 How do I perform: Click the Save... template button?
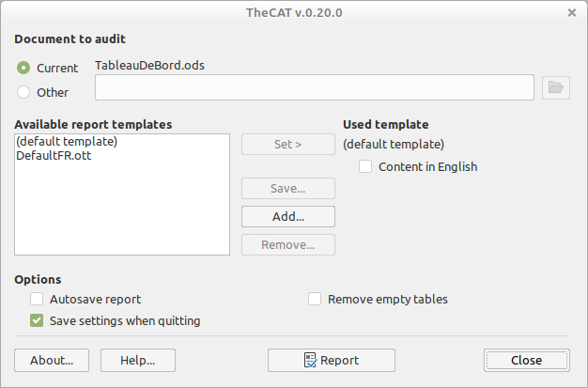(x=288, y=188)
